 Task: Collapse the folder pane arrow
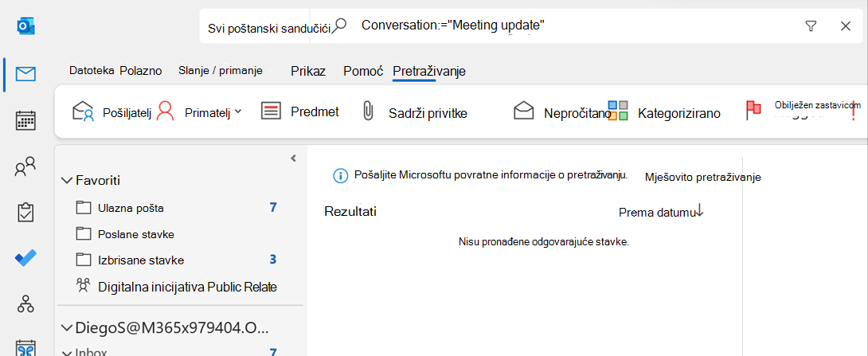(x=293, y=158)
